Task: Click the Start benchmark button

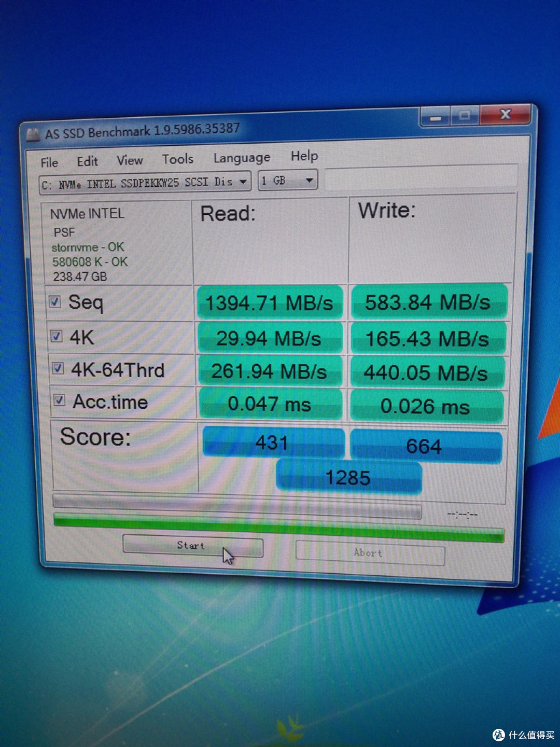Action: 193,546
